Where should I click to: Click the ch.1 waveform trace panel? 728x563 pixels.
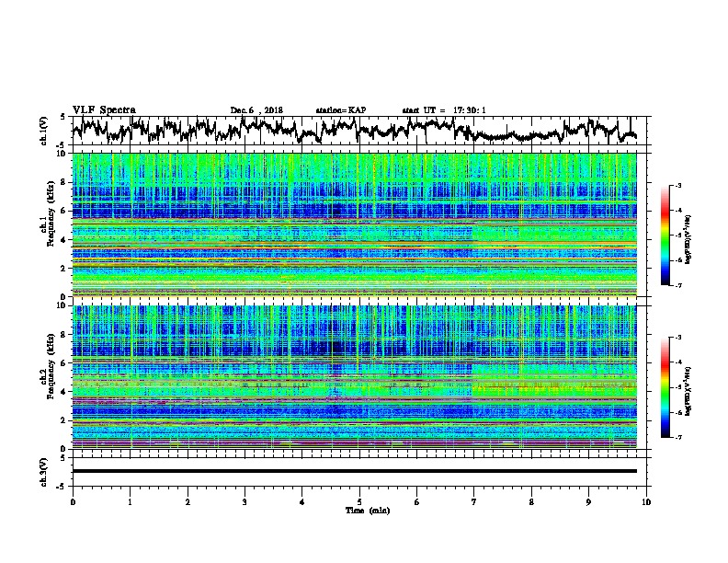(361, 131)
